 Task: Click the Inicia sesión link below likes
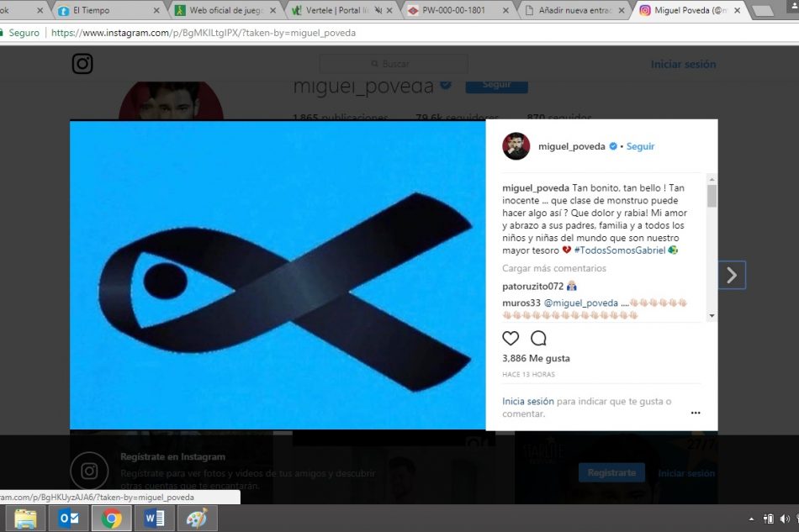[528, 402]
